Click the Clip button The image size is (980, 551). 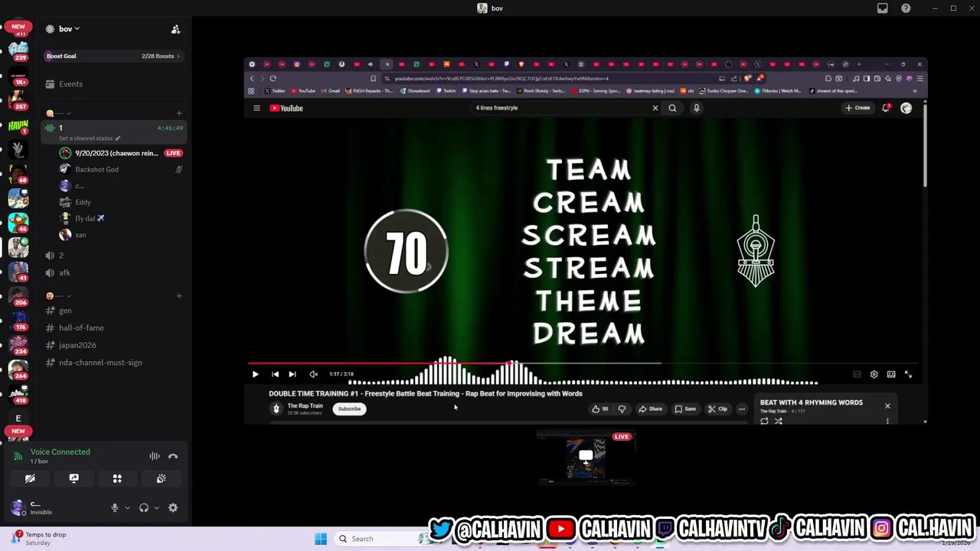pyautogui.click(x=718, y=409)
